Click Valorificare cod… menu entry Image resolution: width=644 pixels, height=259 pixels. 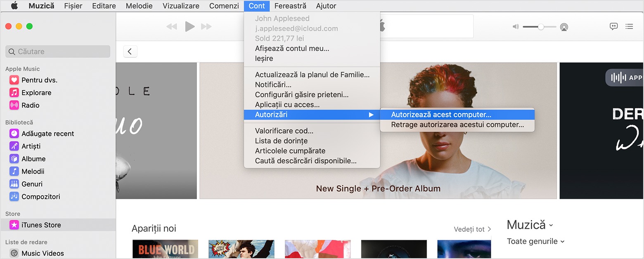point(284,131)
